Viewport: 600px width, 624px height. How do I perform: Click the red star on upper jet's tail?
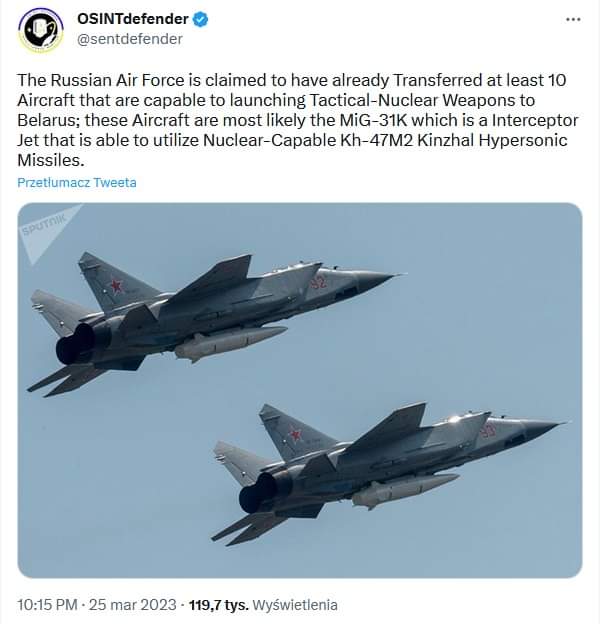(115, 285)
